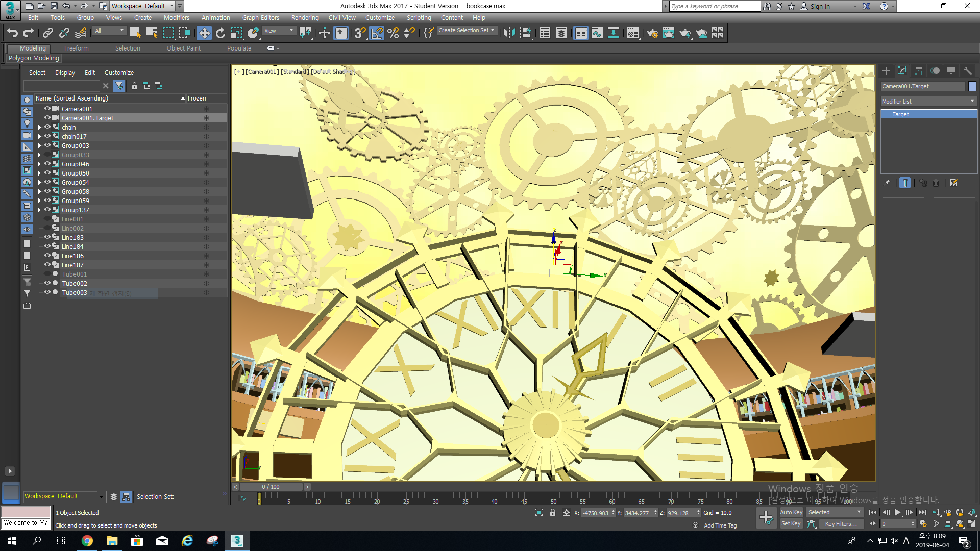
Task: Click the object color swatch beside Camera001.Target
Action: 972,86
